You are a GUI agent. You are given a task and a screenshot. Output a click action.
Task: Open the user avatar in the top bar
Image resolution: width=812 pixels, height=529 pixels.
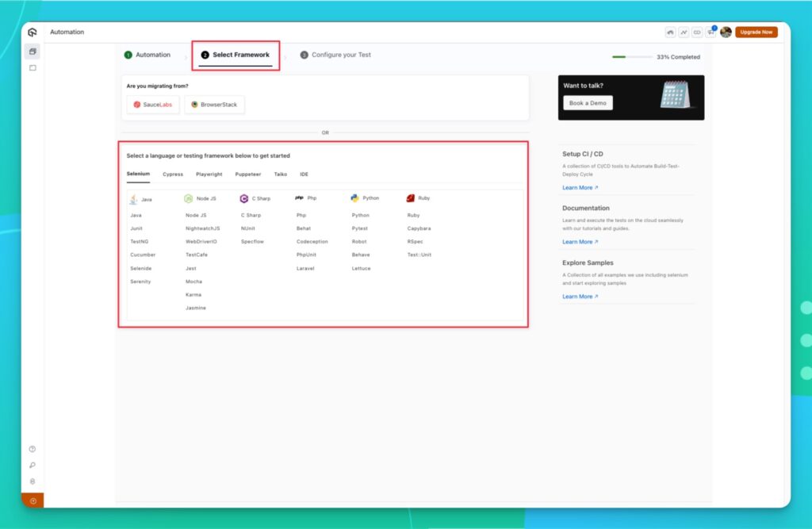(x=726, y=32)
